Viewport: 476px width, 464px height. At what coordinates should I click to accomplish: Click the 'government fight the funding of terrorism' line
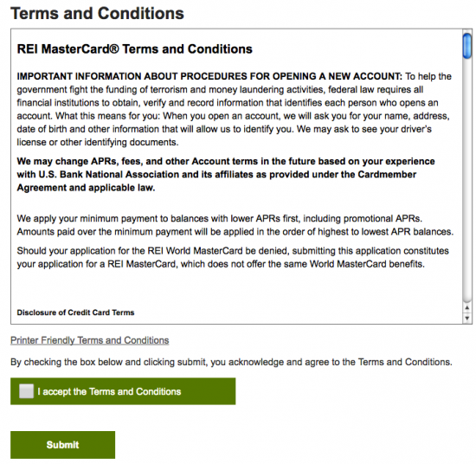point(220,89)
